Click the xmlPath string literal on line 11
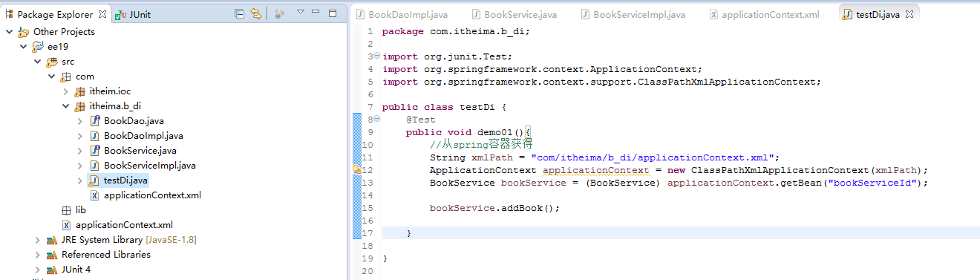 click(652, 157)
